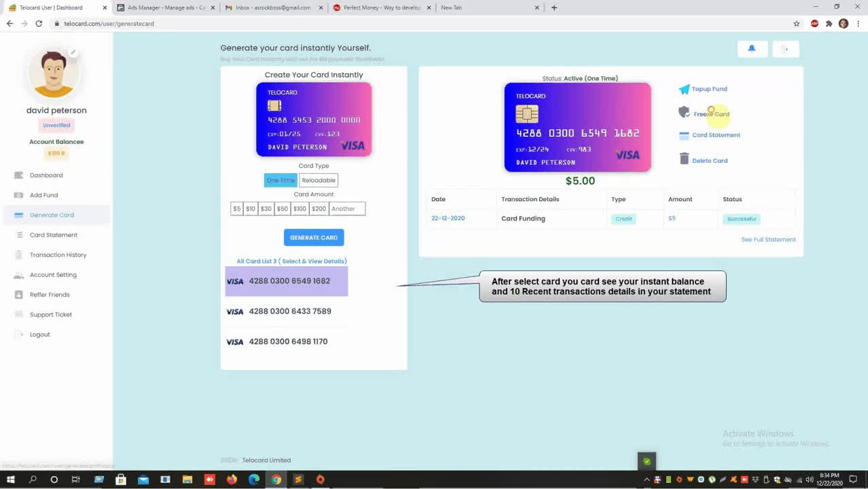The width and height of the screenshot is (868, 489).
Task: Click the notification bell icon
Action: tap(752, 49)
